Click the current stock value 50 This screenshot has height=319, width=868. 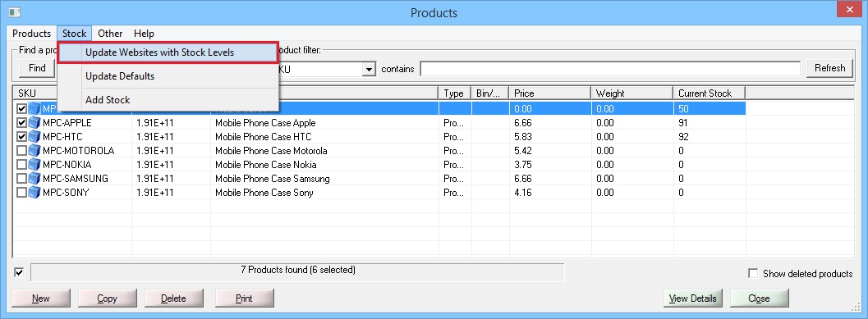pos(684,109)
